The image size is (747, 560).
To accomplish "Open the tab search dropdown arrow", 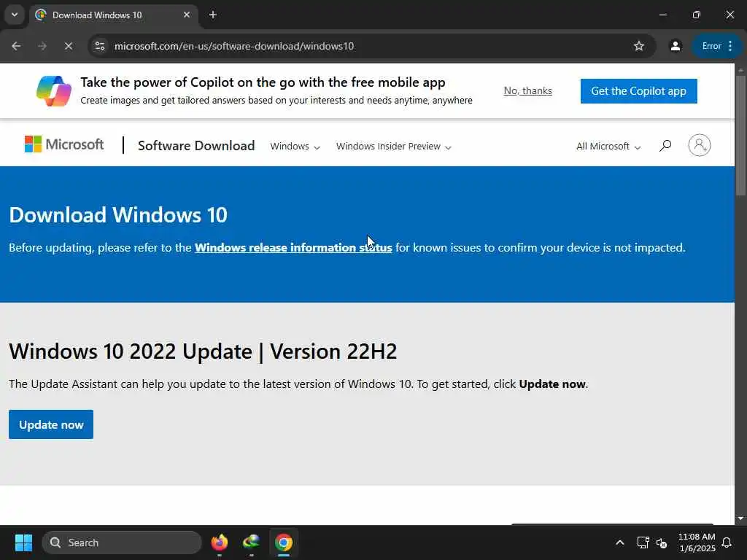I will click(x=15, y=15).
